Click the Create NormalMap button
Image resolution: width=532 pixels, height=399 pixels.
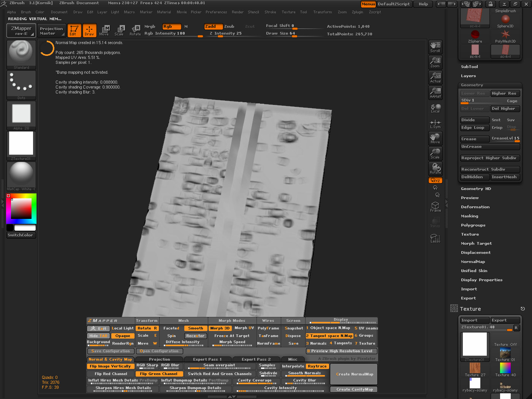354,374
